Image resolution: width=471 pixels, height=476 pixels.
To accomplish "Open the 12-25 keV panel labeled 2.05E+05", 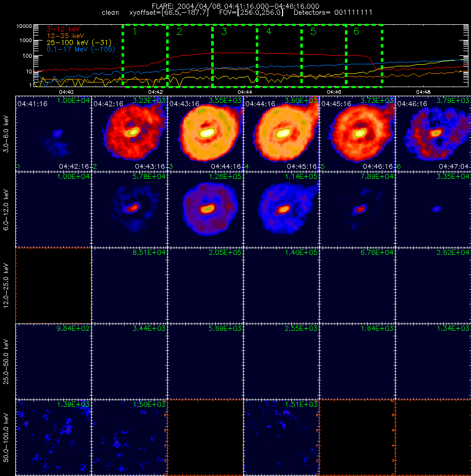I will click(205, 286).
